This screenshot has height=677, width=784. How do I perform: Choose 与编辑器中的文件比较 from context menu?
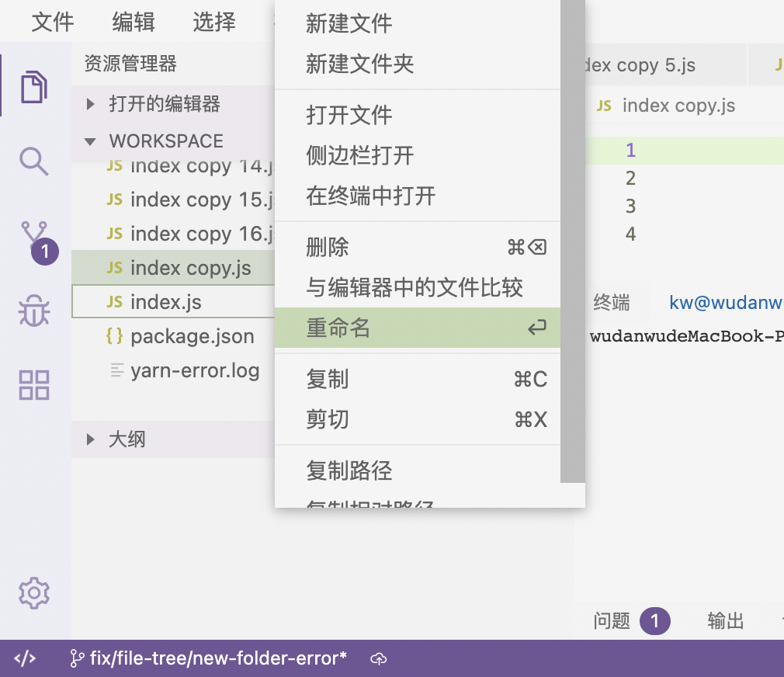point(418,287)
